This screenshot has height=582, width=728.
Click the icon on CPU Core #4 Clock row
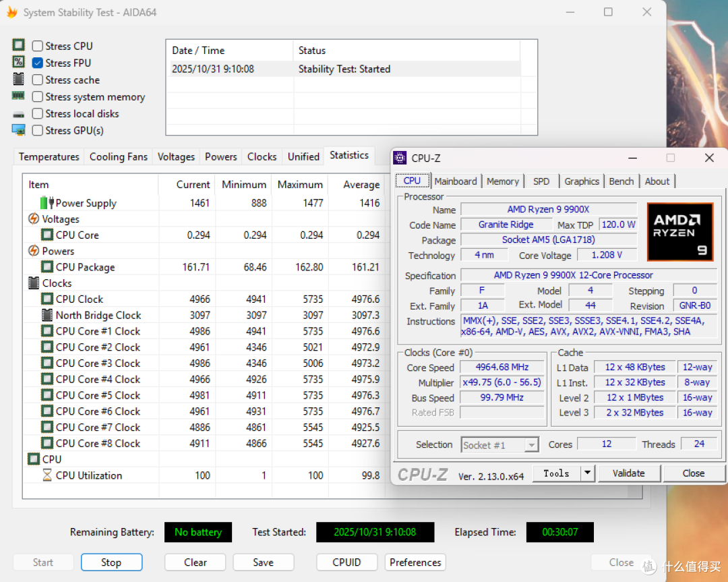pos(47,379)
